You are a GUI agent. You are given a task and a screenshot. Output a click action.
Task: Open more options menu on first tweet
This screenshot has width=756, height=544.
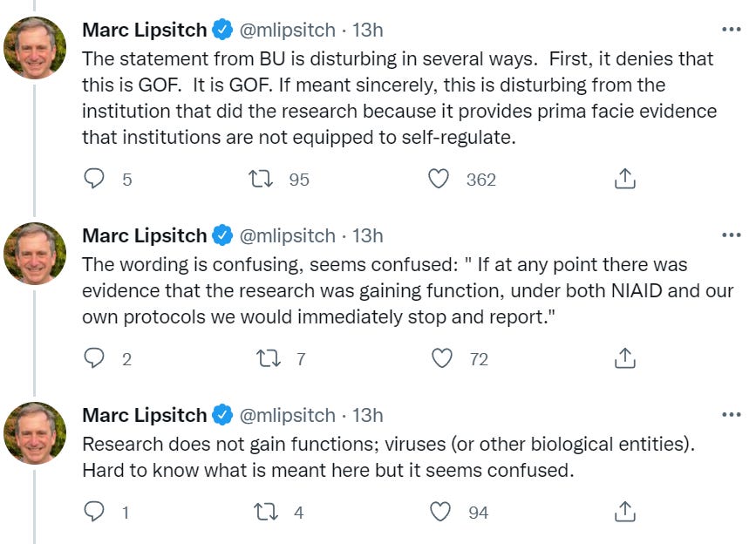coord(731,29)
